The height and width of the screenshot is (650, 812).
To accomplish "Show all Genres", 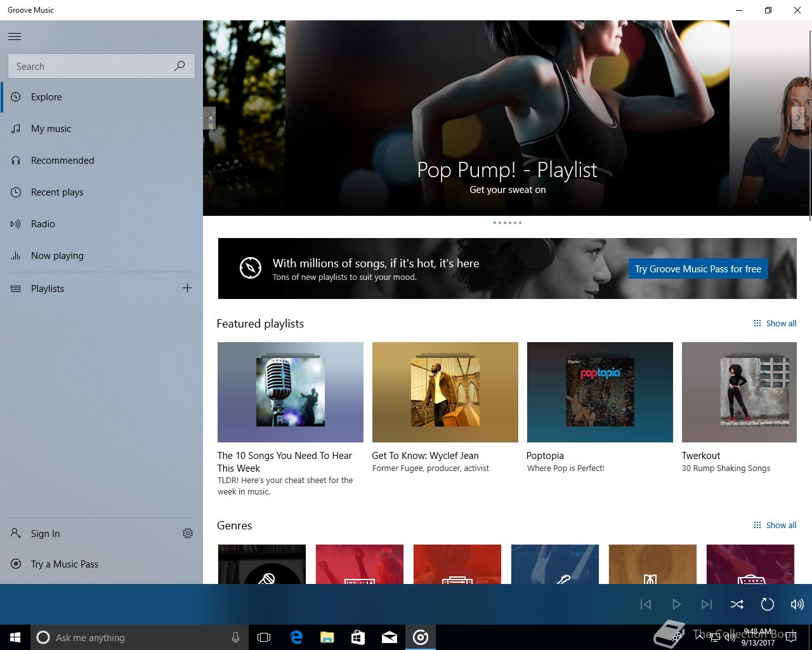I will coord(775,526).
